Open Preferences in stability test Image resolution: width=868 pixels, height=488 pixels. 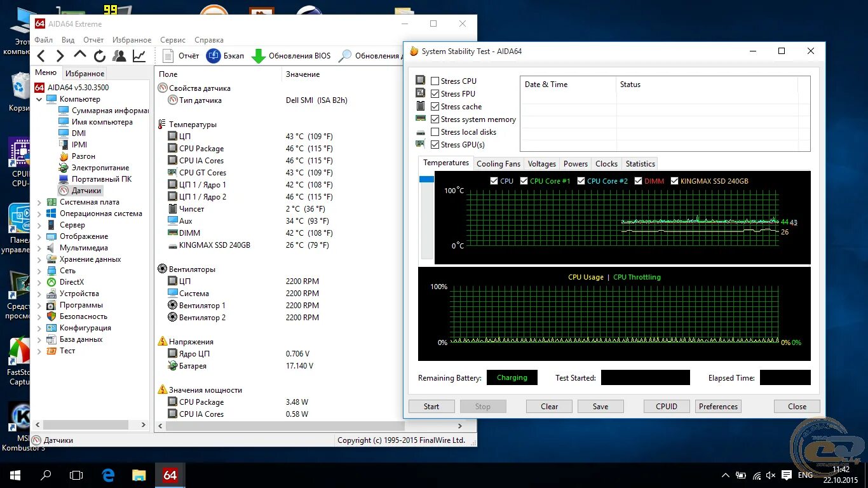click(x=719, y=407)
